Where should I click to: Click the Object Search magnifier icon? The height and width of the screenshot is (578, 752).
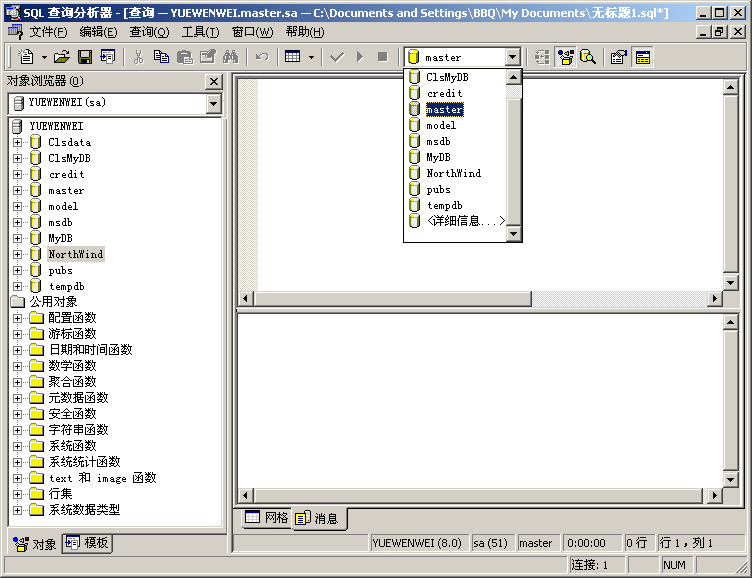pos(588,57)
